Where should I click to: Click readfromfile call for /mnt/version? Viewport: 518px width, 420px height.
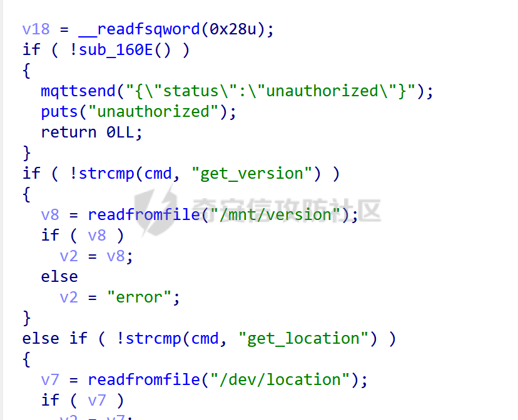144,215
